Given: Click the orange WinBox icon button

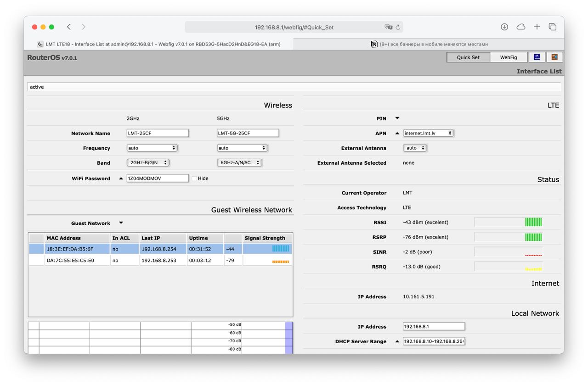Looking at the screenshot, I should [554, 57].
